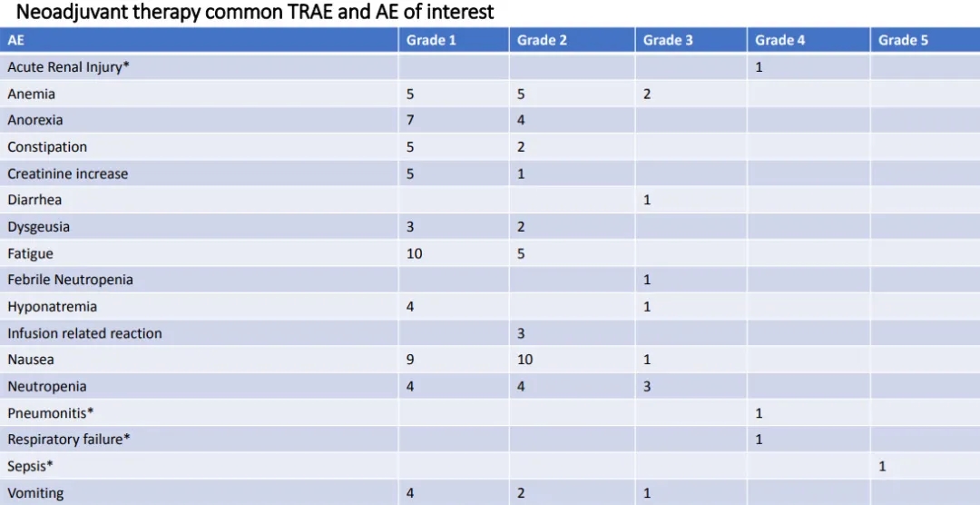The height and width of the screenshot is (505, 980).
Task: Select the slide title about neoadjuvant therapy
Action: point(255,12)
